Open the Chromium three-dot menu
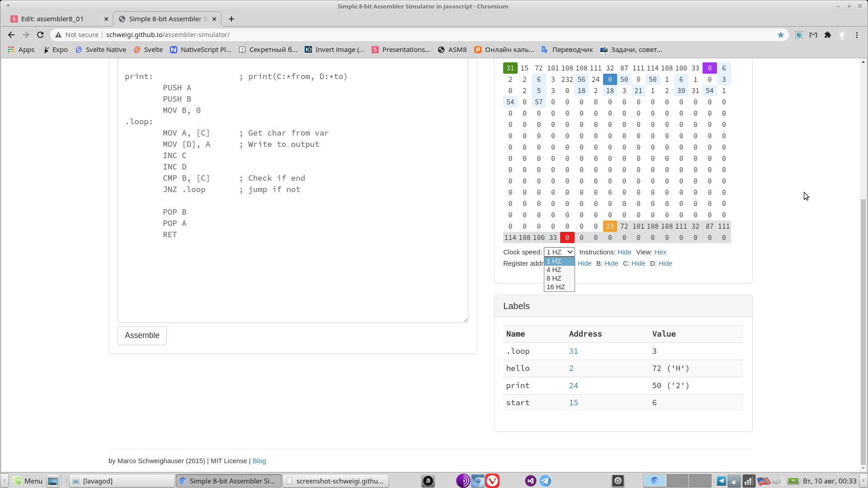 point(857,35)
